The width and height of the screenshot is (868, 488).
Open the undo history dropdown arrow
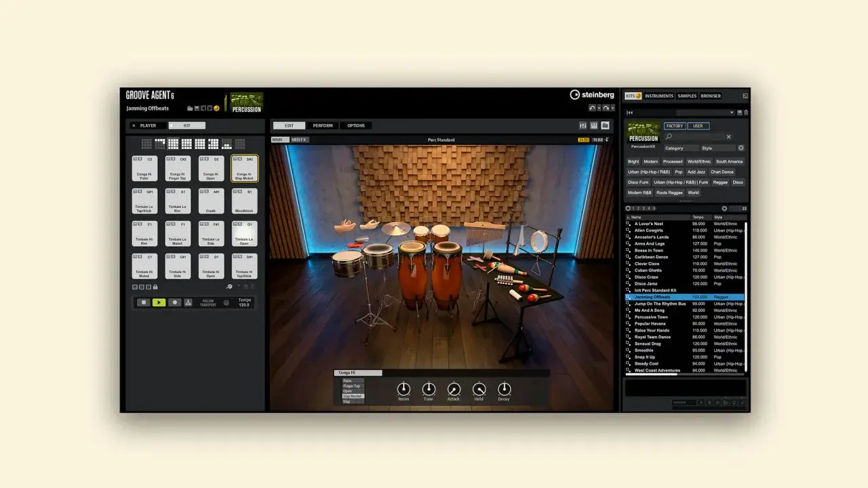[x=599, y=108]
